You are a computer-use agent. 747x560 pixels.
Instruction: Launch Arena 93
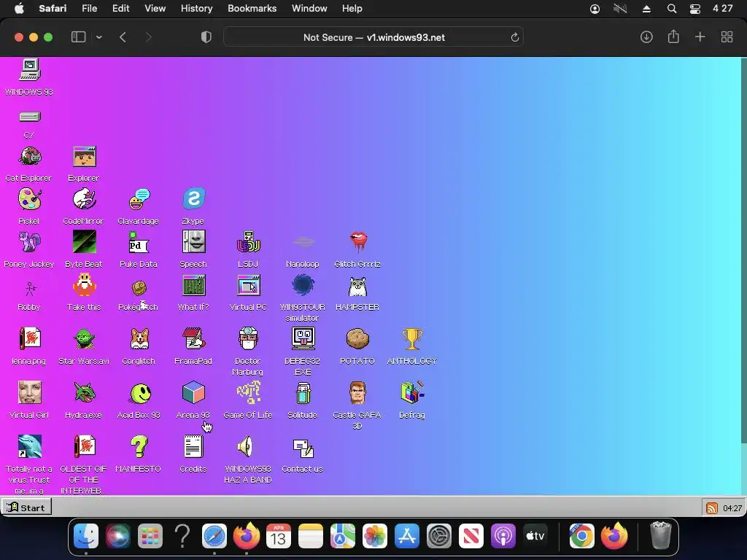point(194,392)
